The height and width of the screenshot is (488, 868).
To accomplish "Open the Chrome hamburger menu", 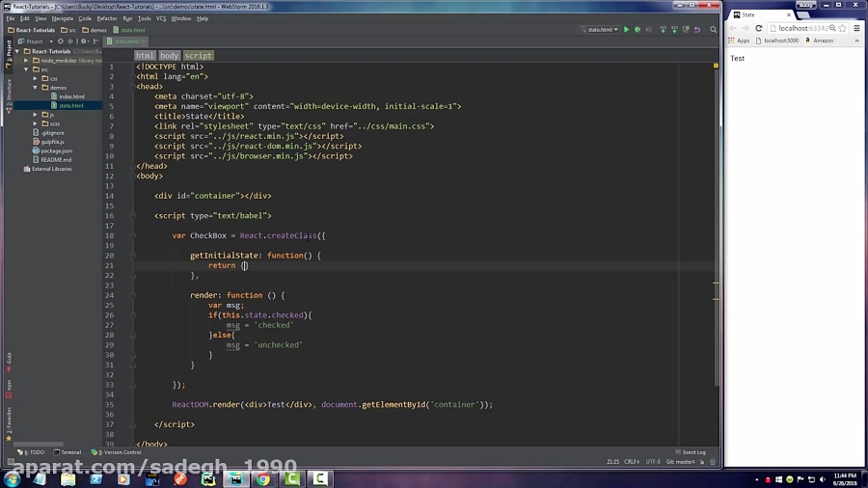I will point(856,28).
